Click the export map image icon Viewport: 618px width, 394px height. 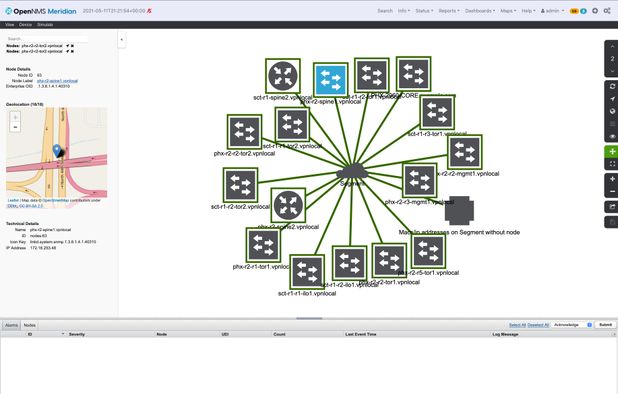612,207
